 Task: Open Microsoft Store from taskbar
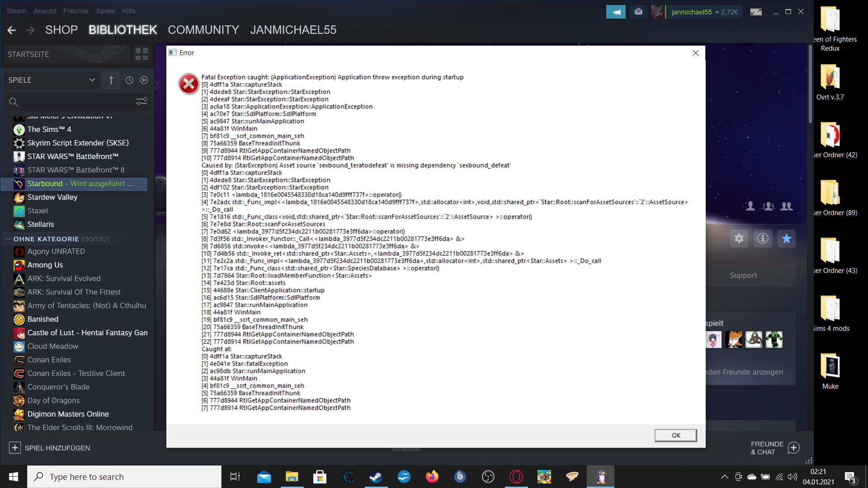320,477
